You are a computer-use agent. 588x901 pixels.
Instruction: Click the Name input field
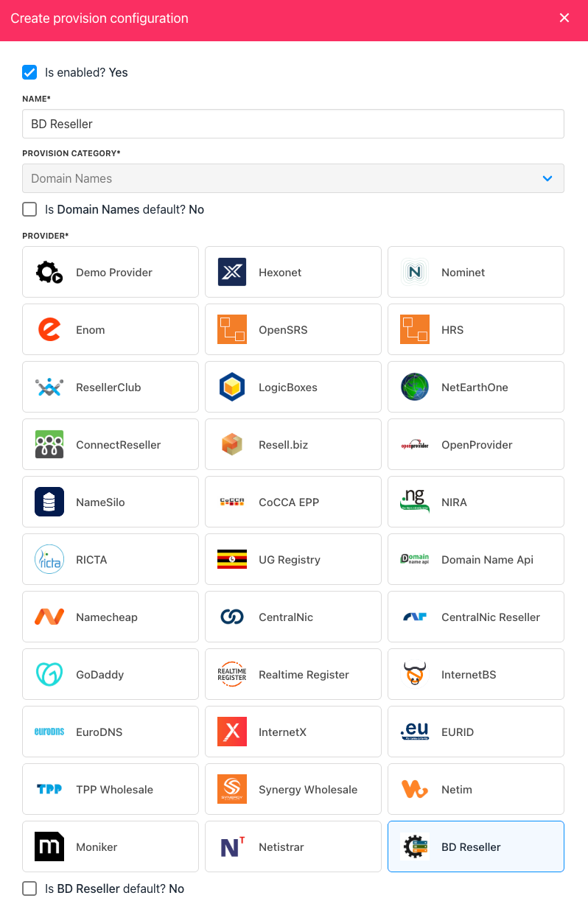click(x=293, y=124)
